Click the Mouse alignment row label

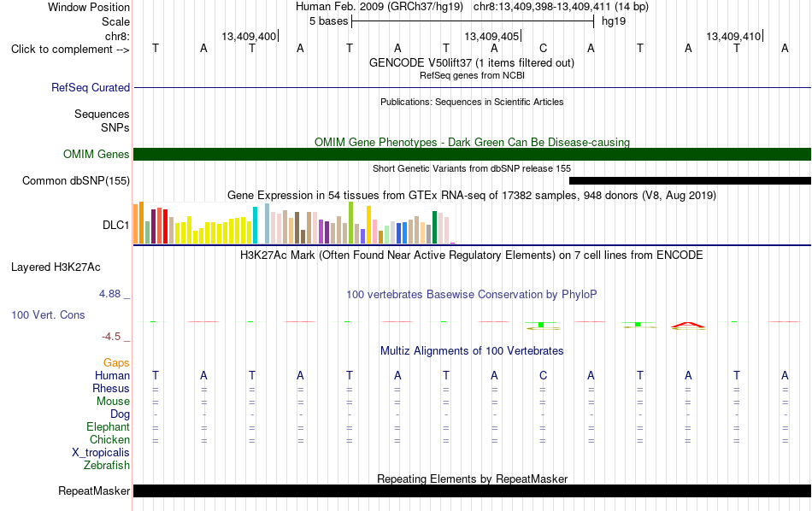[113, 402]
